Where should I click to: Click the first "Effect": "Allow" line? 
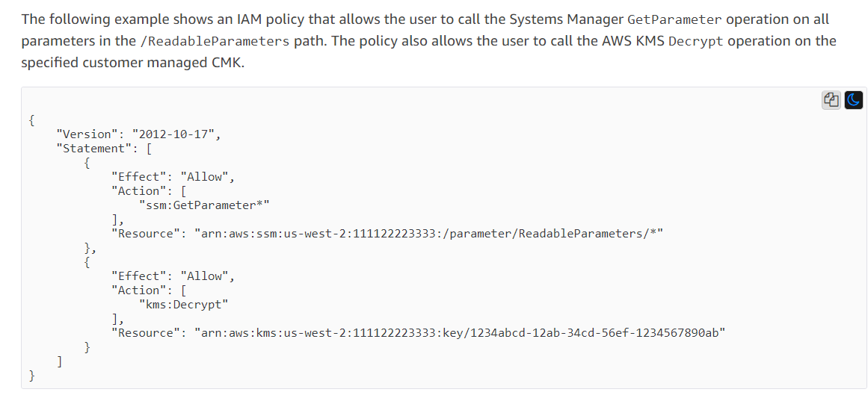tap(173, 177)
